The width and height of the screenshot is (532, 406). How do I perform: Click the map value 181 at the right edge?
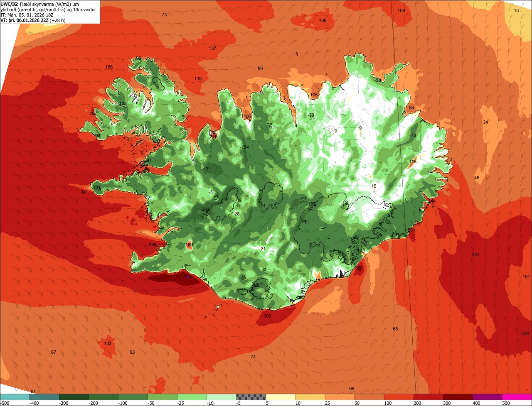526,276
